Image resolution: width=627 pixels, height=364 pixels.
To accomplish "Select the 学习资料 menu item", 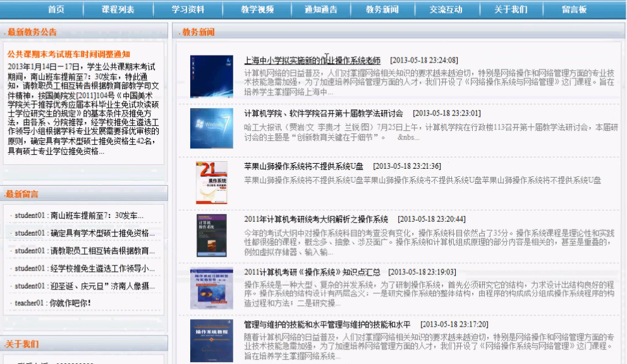I will tap(188, 9).
